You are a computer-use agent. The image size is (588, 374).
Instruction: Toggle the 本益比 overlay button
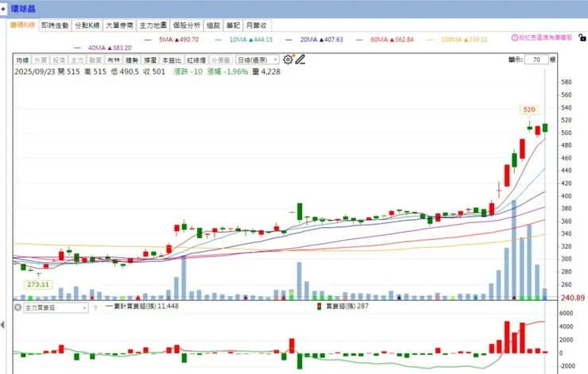tap(172, 60)
